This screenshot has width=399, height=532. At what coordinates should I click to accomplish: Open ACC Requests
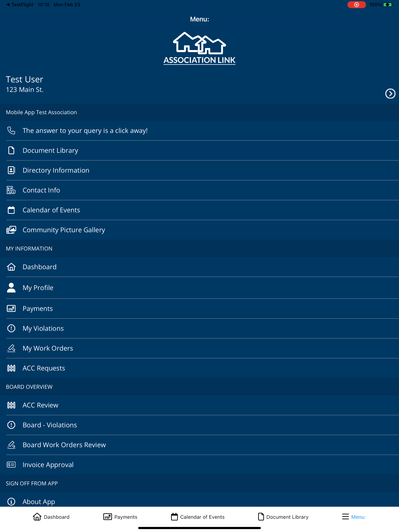[199, 368]
